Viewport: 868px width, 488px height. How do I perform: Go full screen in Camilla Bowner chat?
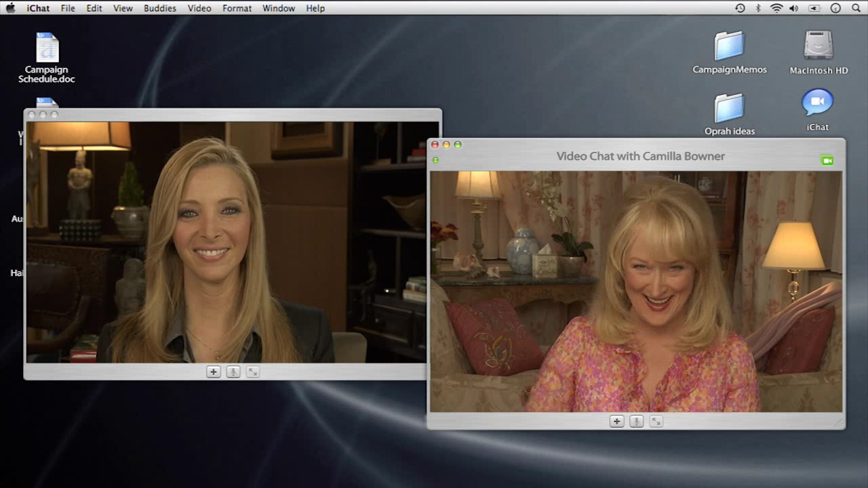(x=656, y=422)
